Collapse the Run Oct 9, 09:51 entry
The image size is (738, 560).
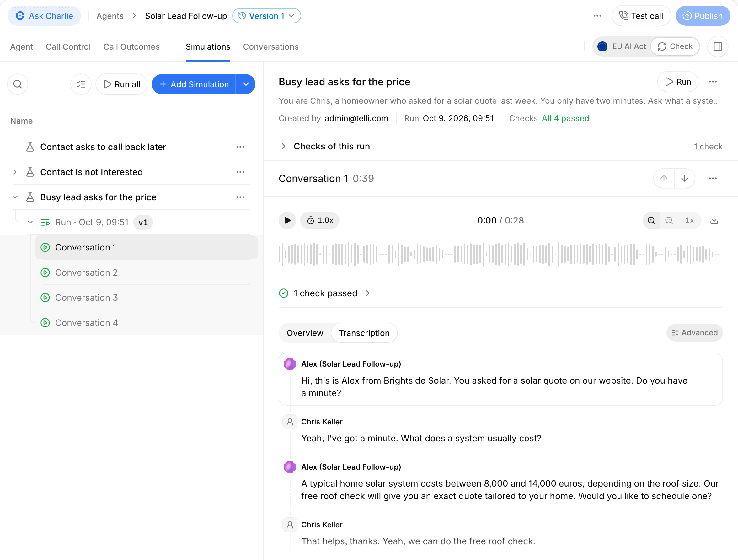tap(30, 222)
